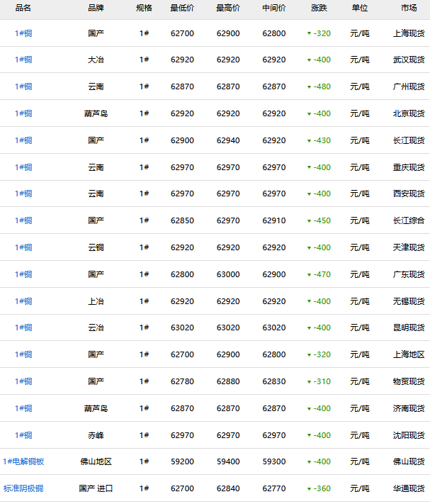Click the down arrow icon next to -430

(309, 141)
